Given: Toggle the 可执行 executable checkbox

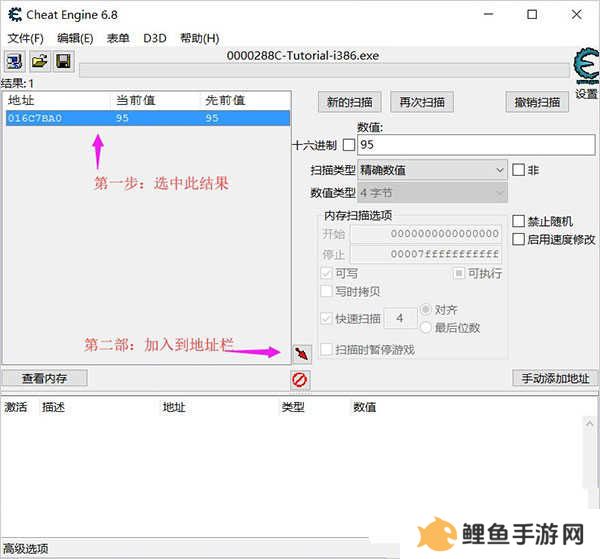Looking at the screenshot, I should pyautogui.click(x=458, y=273).
